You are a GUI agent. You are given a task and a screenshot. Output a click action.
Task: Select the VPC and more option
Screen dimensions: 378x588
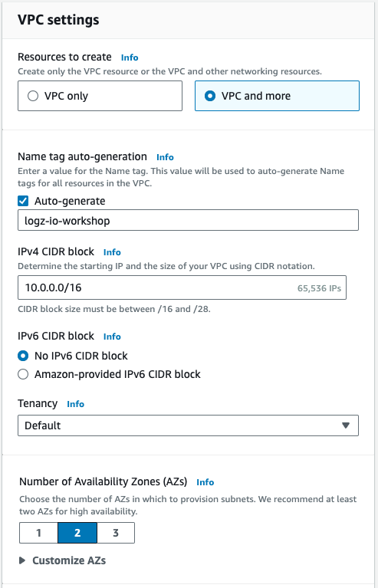point(277,96)
